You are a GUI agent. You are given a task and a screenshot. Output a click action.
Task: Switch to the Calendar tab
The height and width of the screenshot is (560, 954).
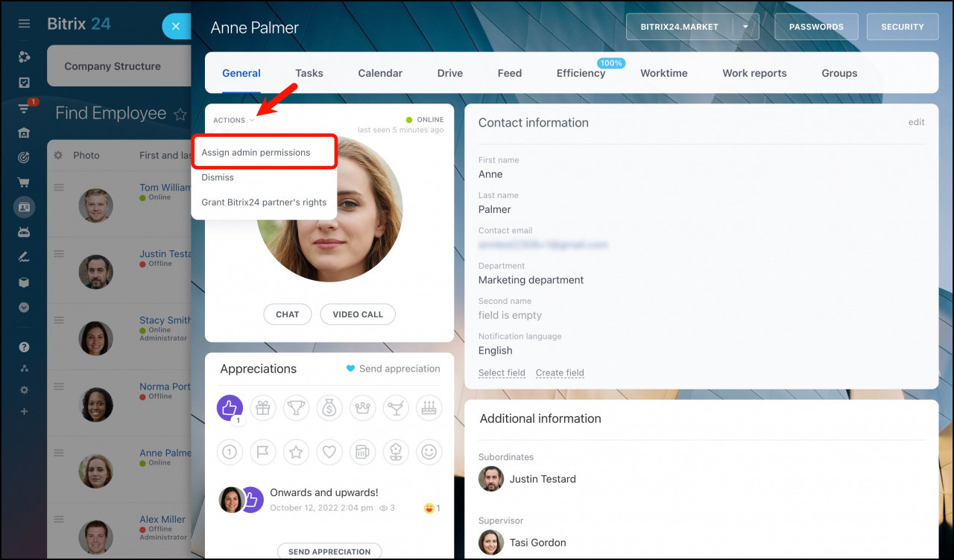[380, 73]
